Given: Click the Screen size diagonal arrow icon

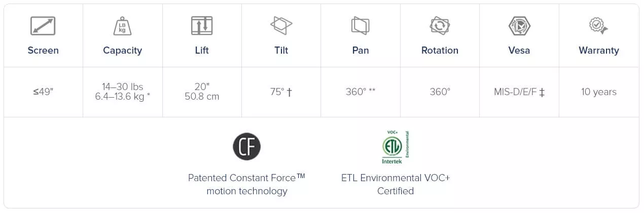Looking at the screenshot, I should (43, 26).
